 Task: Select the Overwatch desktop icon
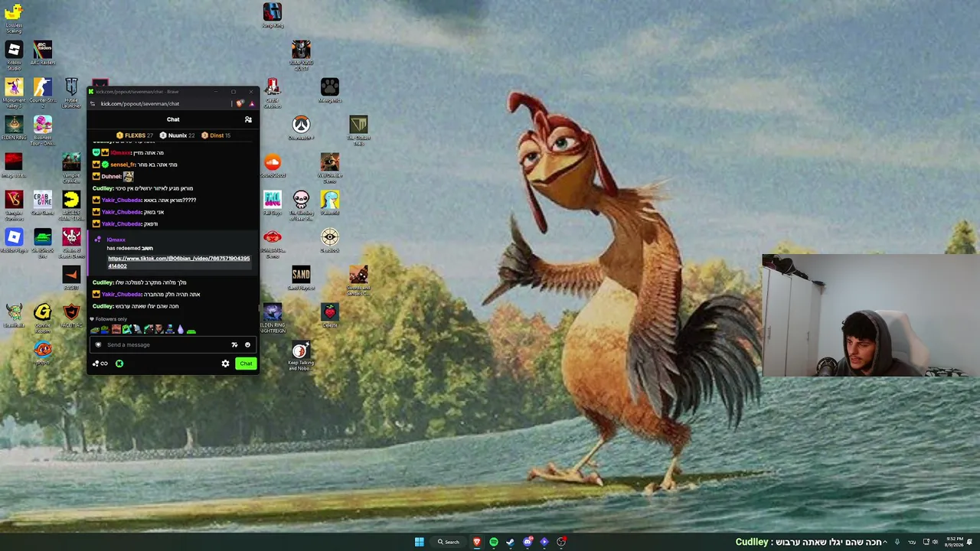coord(301,129)
